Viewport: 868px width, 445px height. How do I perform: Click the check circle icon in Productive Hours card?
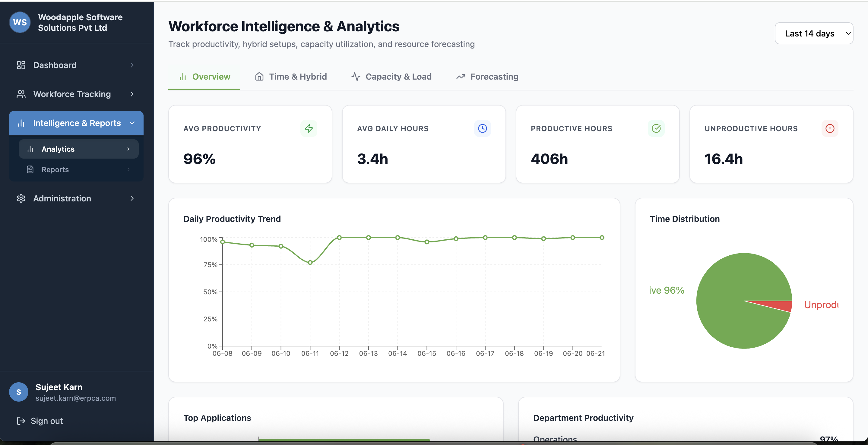point(656,128)
